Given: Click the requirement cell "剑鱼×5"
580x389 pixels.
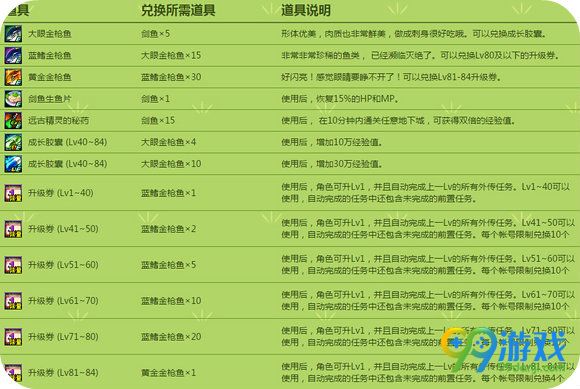Looking at the screenshot, I should 155,34.
